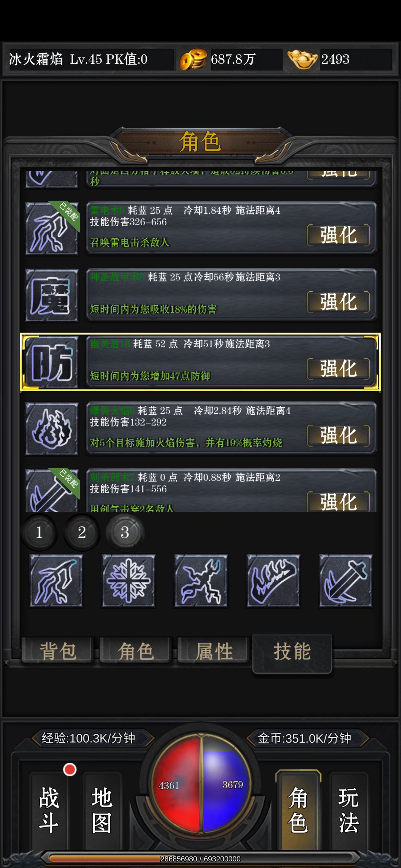The width and height of the screenshot is (401, 868).
Task: Tap the sword skill in equipped bar
Action: pyautogui.click(x=346, y=581)
